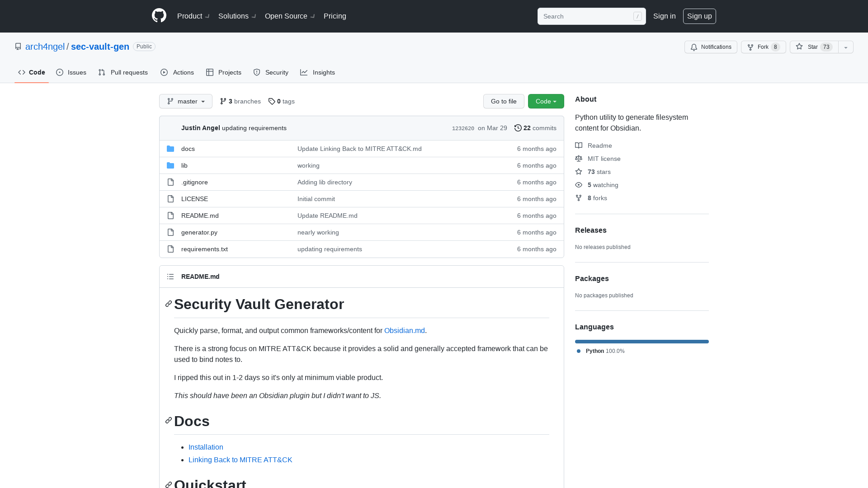The image size is (868, 488).
Task: Expand the Product menu
Action: pyautogui.click(x=193, y=16)
